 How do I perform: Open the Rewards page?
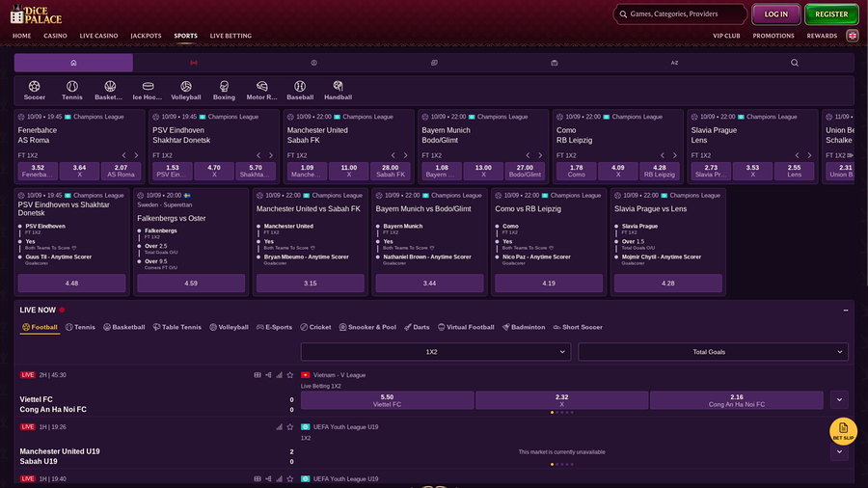tap(822, 36)
